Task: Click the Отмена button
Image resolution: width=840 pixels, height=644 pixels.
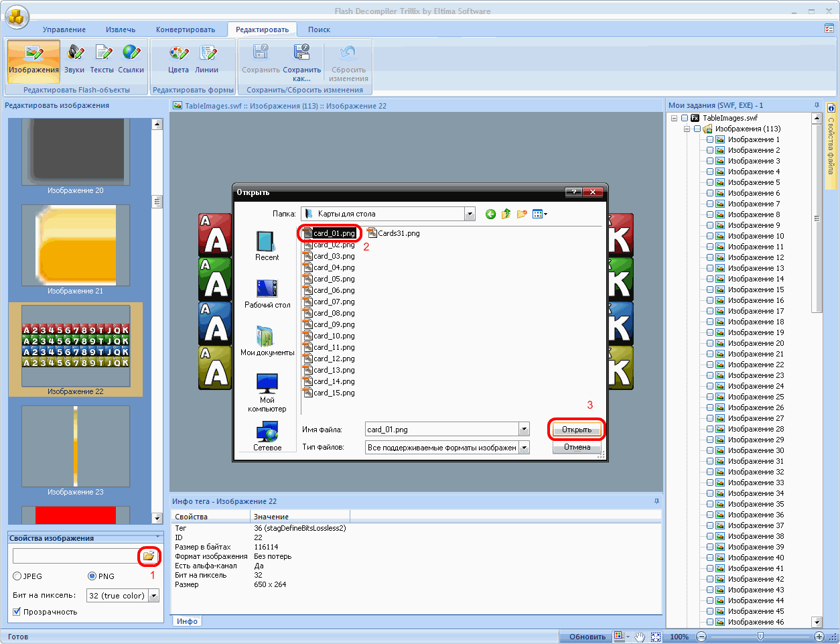Action: (577, 448)
